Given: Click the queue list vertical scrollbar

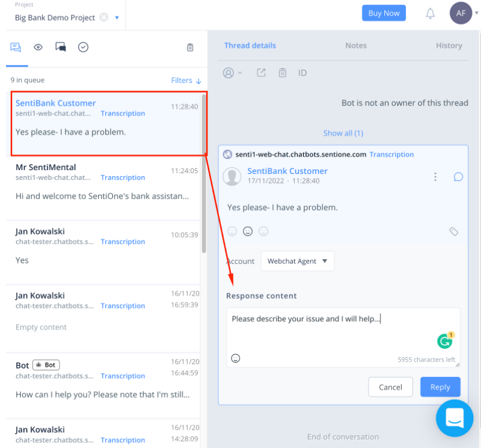Looking at the screenshot, I should (204, 174).
